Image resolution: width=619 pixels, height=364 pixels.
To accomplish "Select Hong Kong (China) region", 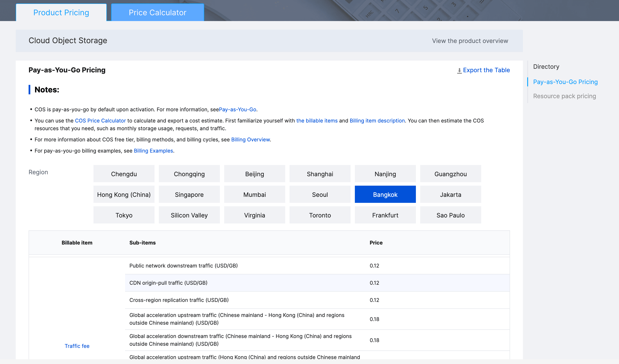I will [124, 194].
